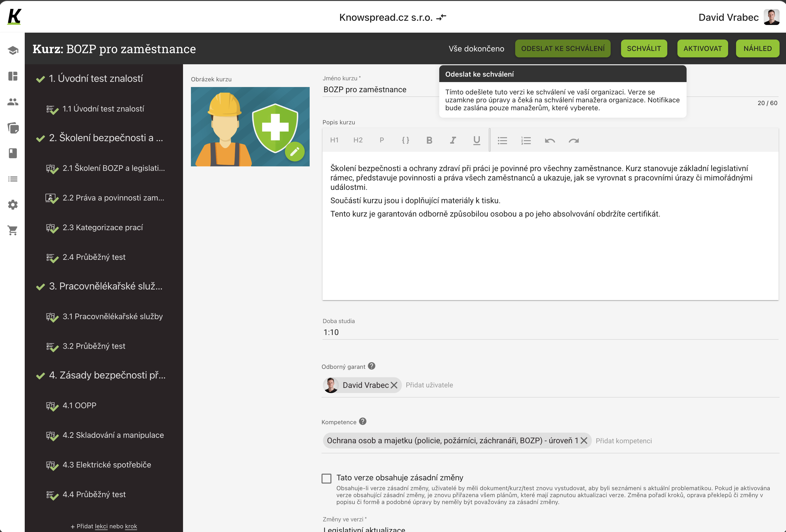Open the users section icon in sidebar

(x=13, y=102)
